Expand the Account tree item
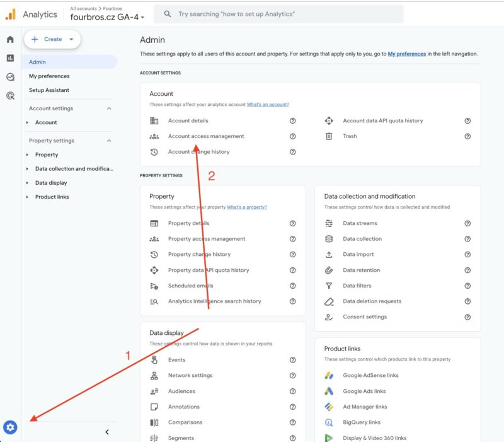Screen dimensions: 504x442 (27, 122)
